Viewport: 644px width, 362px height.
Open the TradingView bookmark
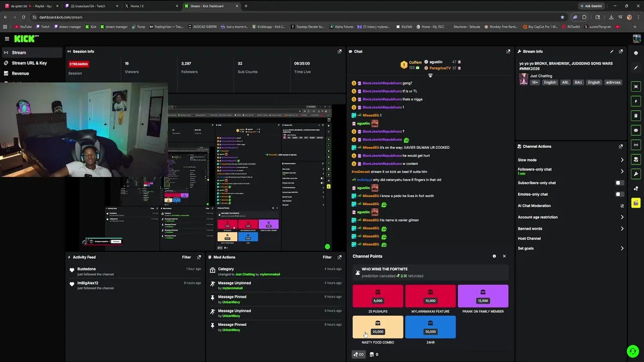pyautogui.click(x=167, y=27)
